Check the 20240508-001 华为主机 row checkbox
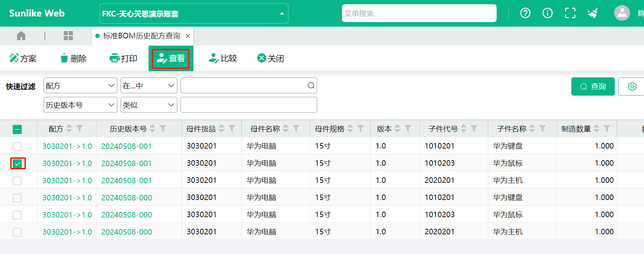Screen dimensions: 644x254 (x=17, y=181)
